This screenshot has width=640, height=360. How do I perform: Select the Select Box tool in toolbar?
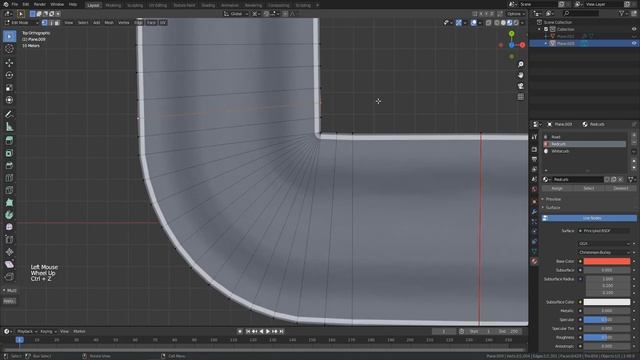[x=9, y=36]
